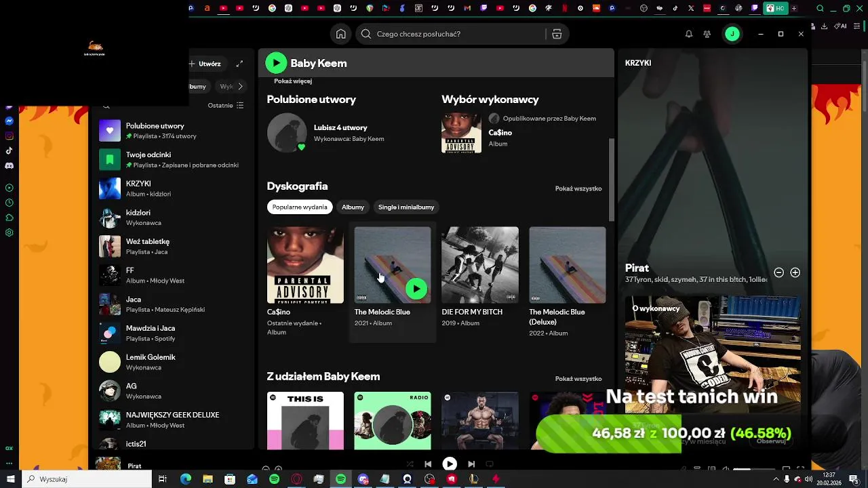Open 'Jaca' playlist in library
This screenshot has width=868, height=488.
coord(173,304)
